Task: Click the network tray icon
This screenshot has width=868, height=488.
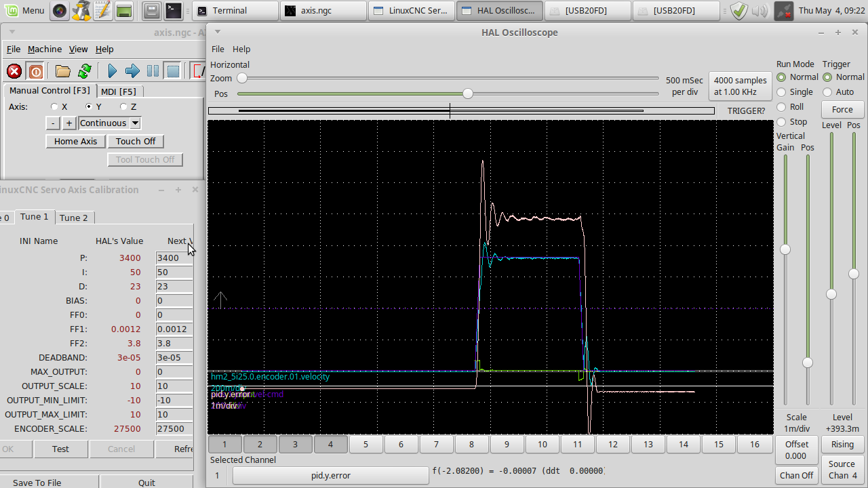Action: click(x=783, y=10)
